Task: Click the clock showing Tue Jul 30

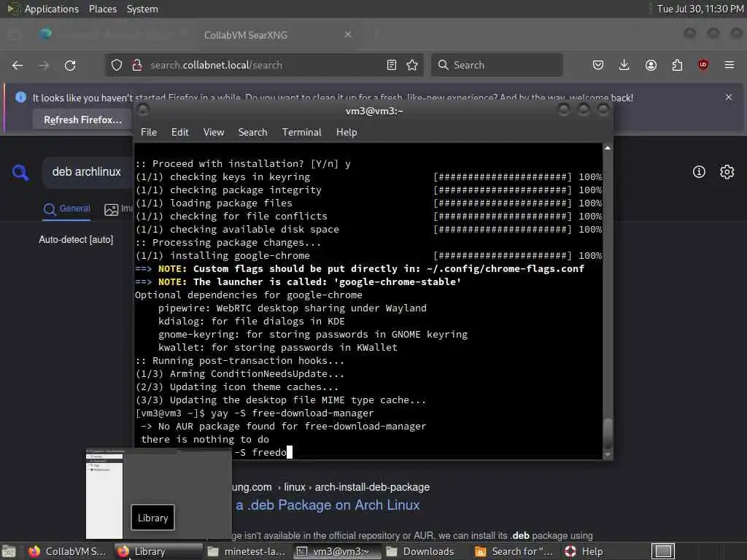Action: (700, 9)
